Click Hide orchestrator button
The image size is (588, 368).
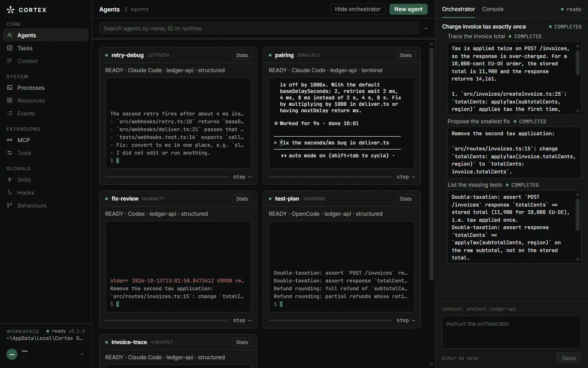click(x=358, y=9)
